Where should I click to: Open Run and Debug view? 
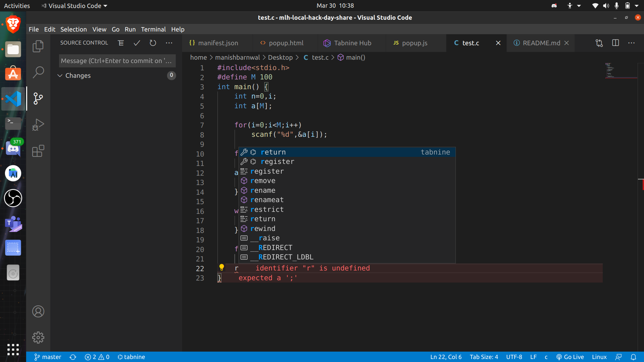pyautogui.click(x=38, y=125)
